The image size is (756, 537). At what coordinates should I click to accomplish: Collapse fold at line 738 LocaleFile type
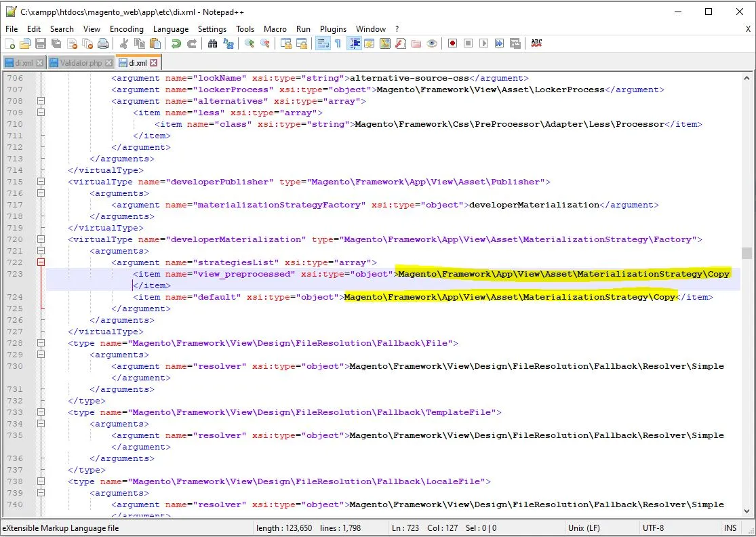[41, 481]
